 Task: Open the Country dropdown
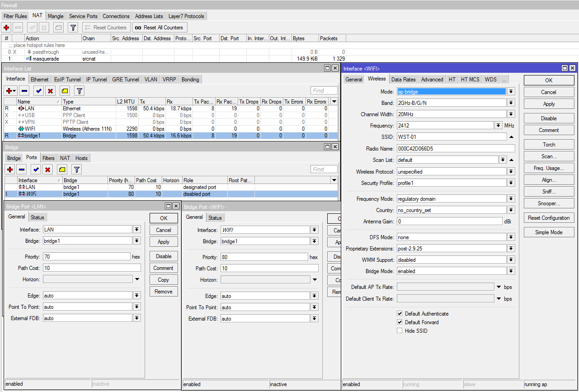[x=511, y=210]
